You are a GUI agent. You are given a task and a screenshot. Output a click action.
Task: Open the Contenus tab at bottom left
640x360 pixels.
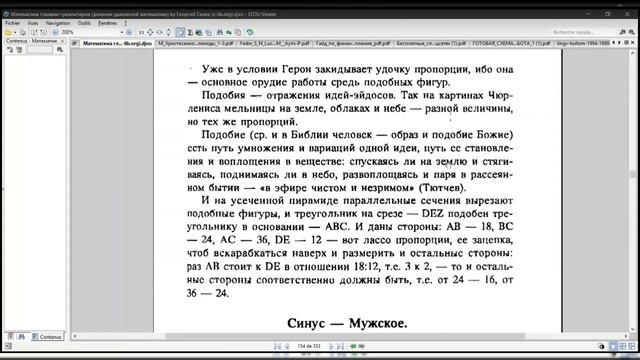[47, 337]
